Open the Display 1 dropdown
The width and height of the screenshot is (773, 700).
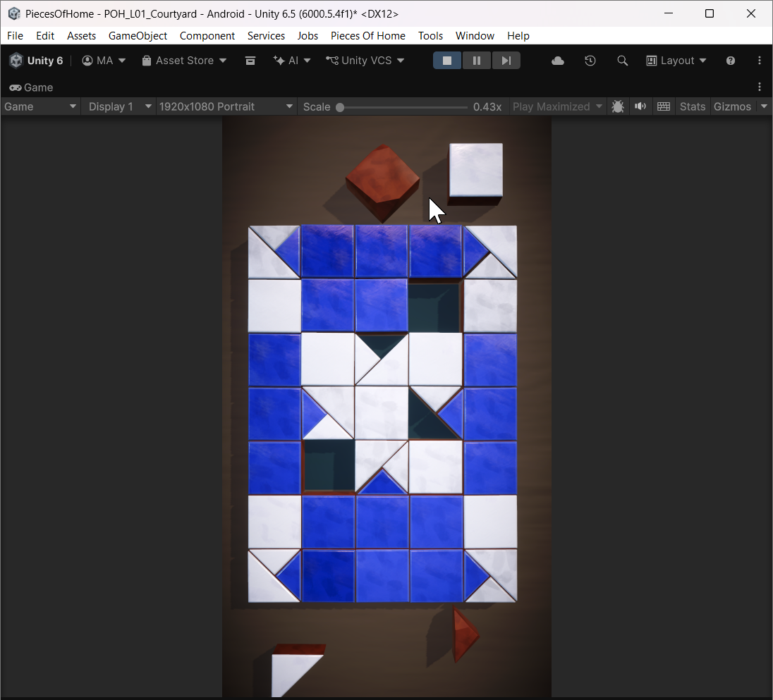(118, 107)
